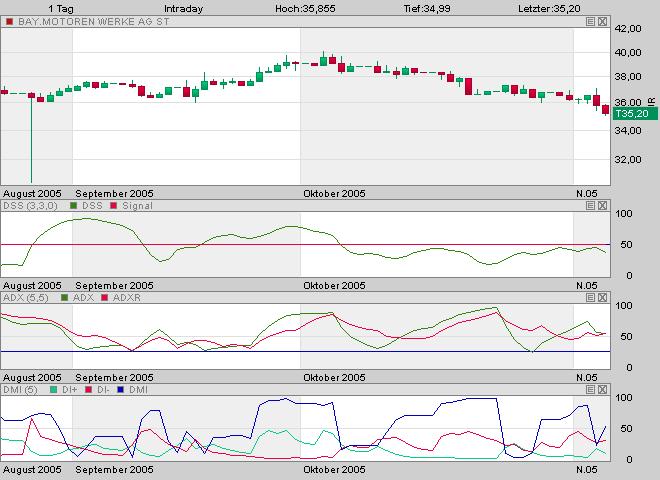This screenshot has height=480, width=660.
Task: Click 'Oktober 2005' under DSS panel
Action: pos(334,285)
